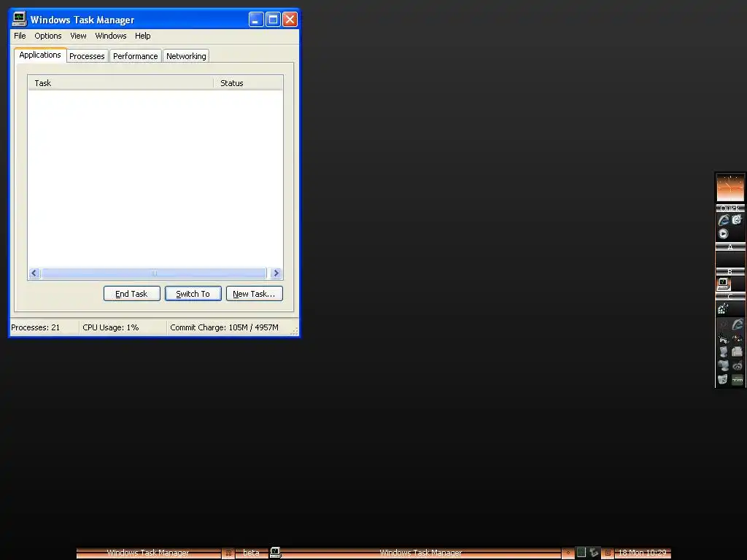Image resolution: width=747 pixels, height=560 pixels.
Task: Close the Windows Task Manager window
Action: (x=290, y=19)
